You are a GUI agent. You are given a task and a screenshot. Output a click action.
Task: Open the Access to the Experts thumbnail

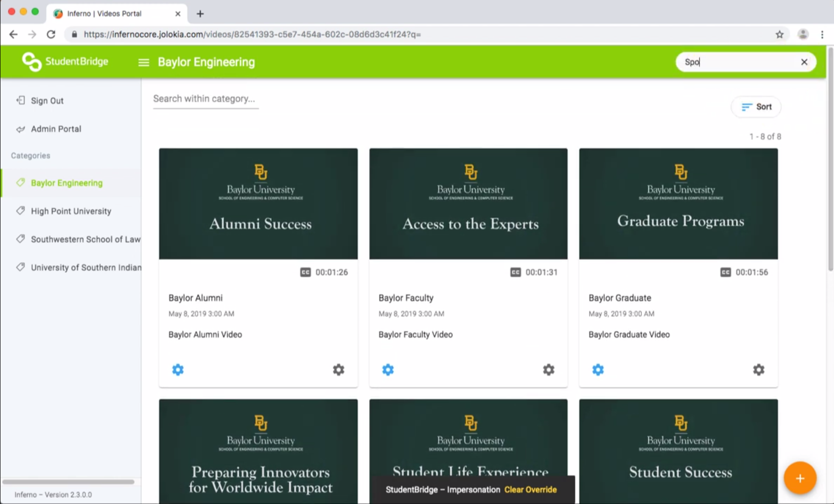tap(469, 204)
